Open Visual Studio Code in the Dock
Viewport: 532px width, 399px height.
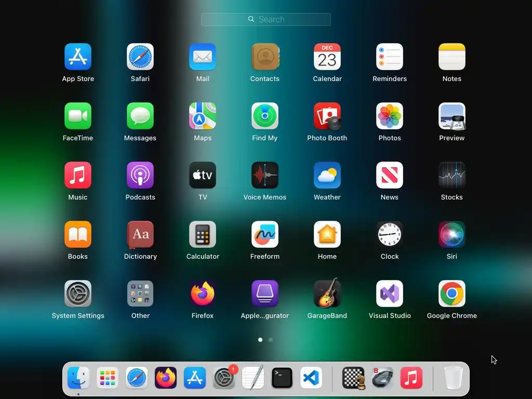pyautogui.click(x=311, y=378)
